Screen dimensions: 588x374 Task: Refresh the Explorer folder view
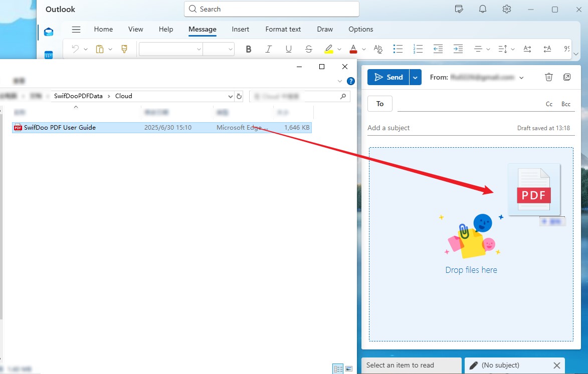239,96
